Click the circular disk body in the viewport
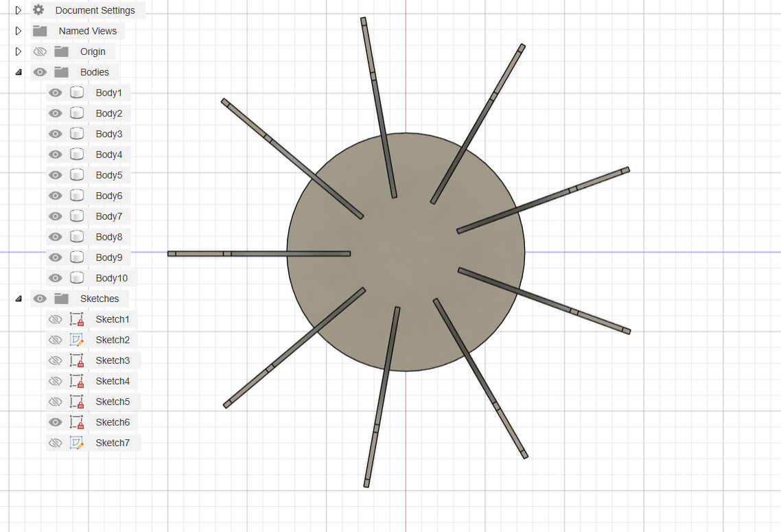The height and width of the screenshot is (532, 781). (405, 254)
